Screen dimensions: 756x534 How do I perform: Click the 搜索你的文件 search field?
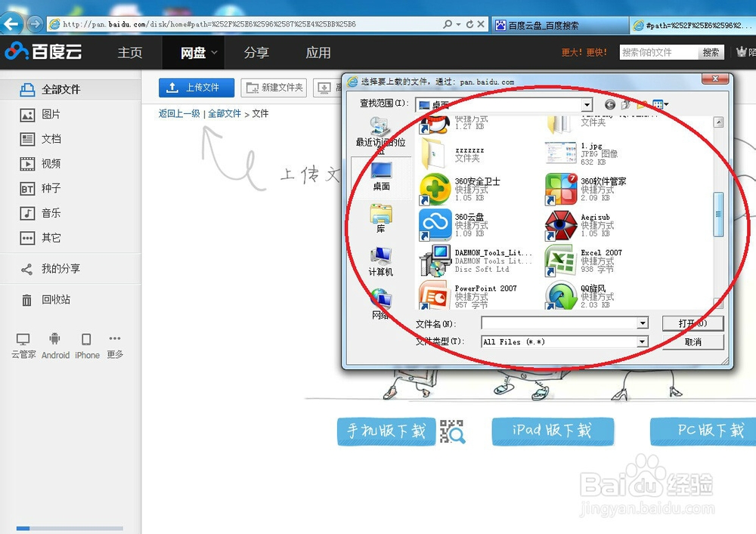click(x=658, y=52)
